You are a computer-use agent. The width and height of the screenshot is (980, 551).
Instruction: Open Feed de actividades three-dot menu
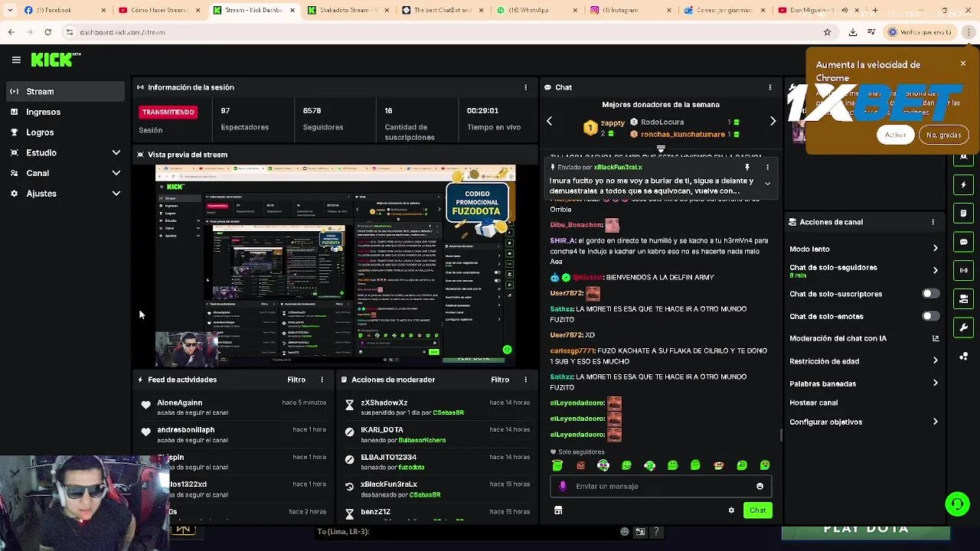click(322, 380)
